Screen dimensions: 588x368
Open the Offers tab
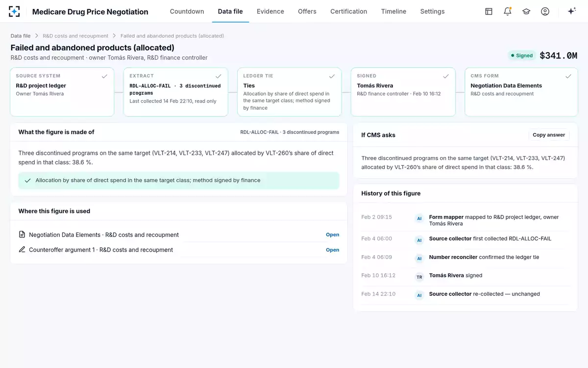307,11
